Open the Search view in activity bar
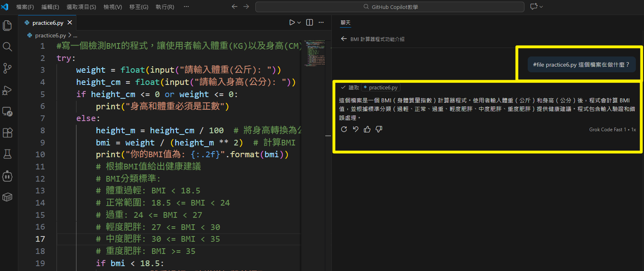Screen dimensions: 644x271 click(x=7, y=47)
